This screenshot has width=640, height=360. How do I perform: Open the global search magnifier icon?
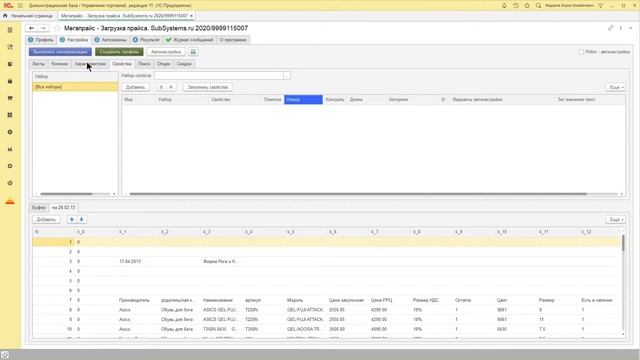[538, 5]
